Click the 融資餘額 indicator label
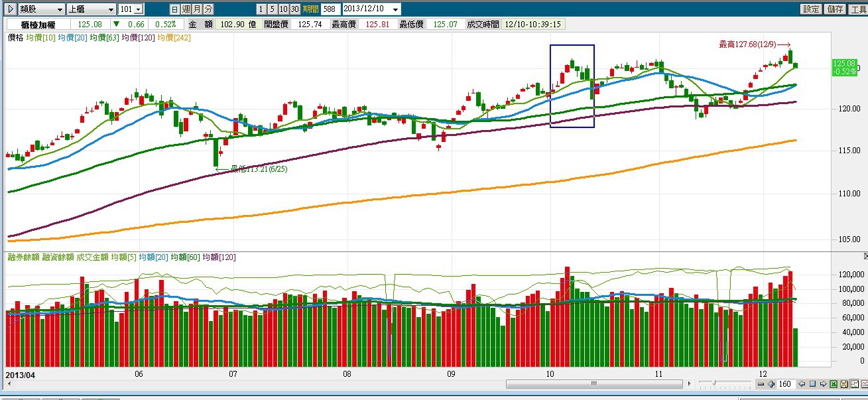Image resolution: width=868 pixels, height=400 pixels. [x=58, y=257]
